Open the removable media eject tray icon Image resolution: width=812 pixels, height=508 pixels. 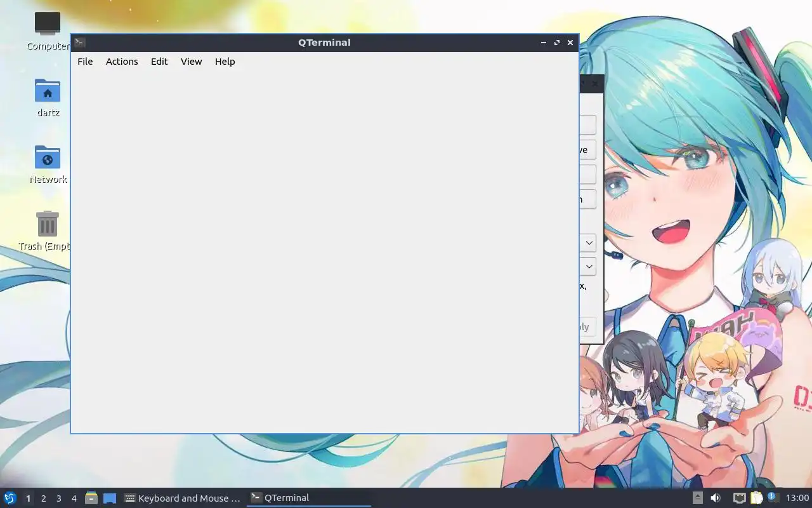[x=697, y=498]
